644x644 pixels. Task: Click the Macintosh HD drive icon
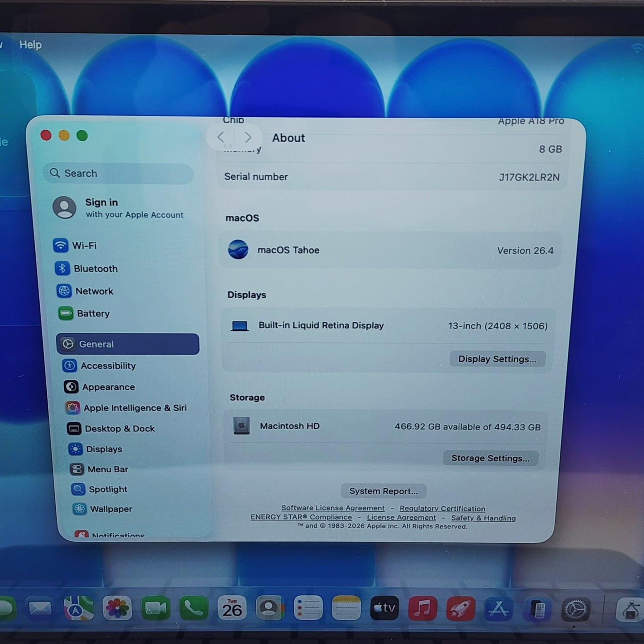point(242,426)
